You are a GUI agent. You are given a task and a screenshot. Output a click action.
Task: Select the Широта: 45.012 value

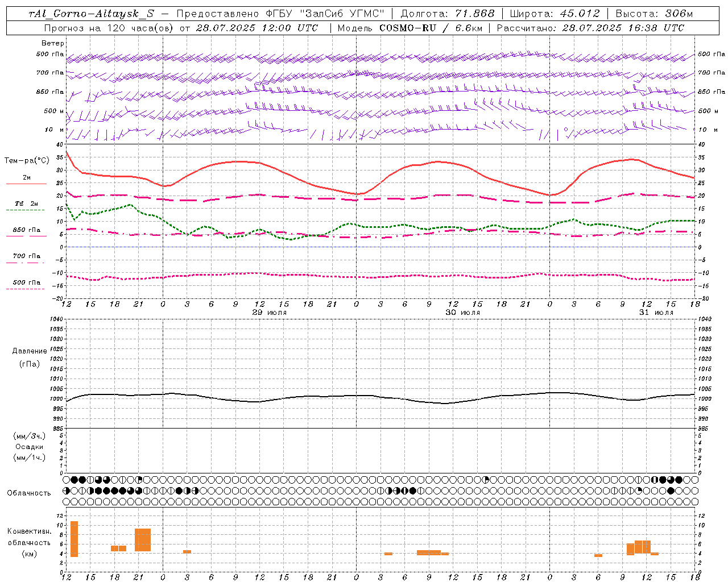555,14
